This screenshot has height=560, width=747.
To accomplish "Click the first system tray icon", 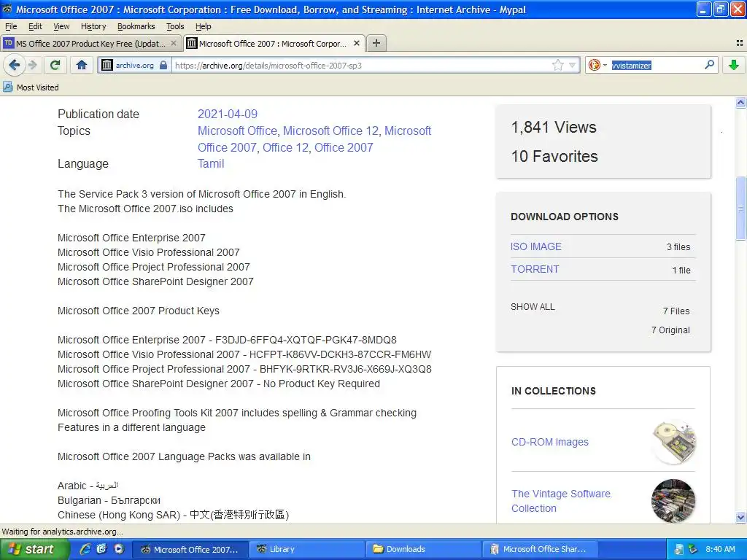I will [x=679, y=550].
